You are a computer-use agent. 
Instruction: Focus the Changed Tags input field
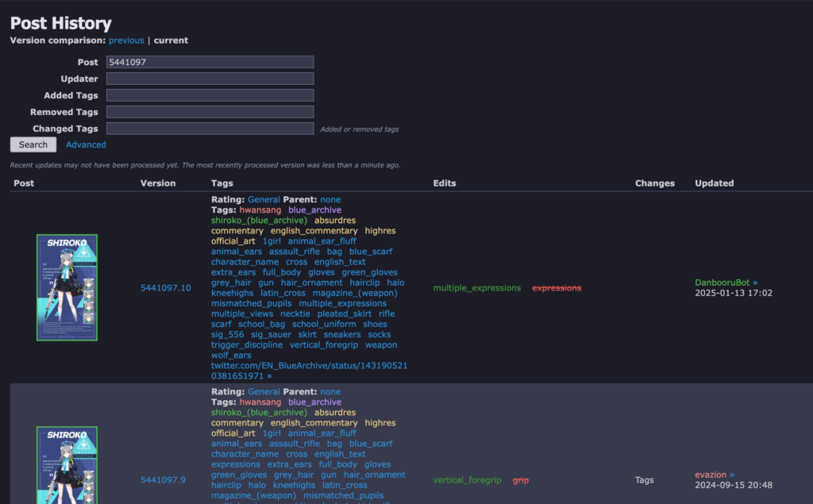pos(210,129)
